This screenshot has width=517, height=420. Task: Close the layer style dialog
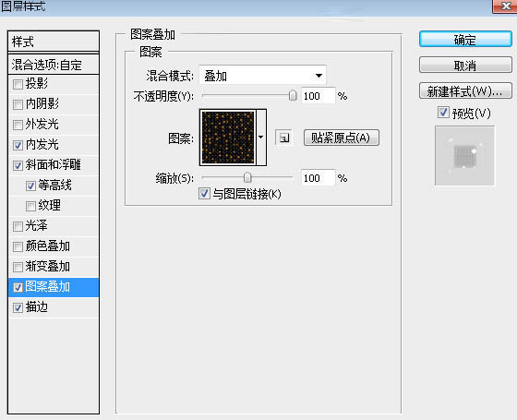tap(505, 6)
